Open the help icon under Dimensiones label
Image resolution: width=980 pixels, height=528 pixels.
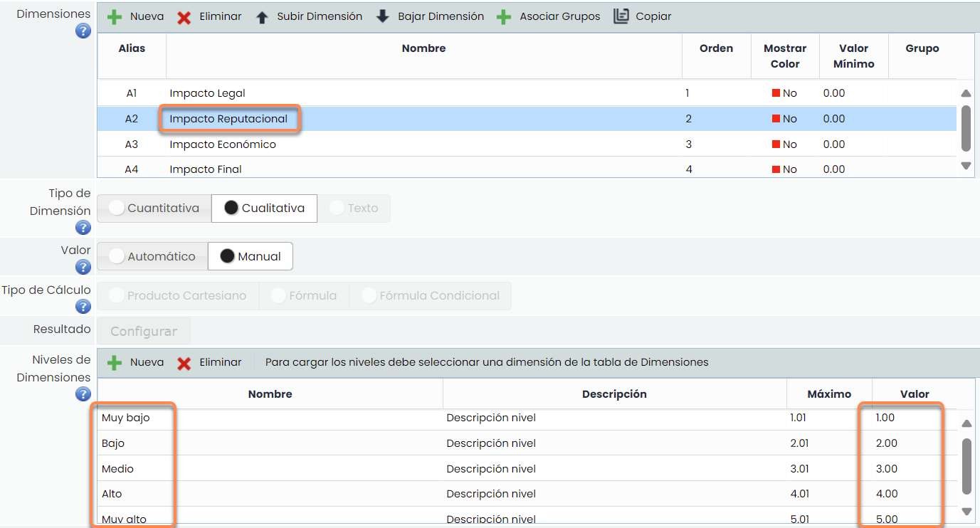(x=83, y=31)
